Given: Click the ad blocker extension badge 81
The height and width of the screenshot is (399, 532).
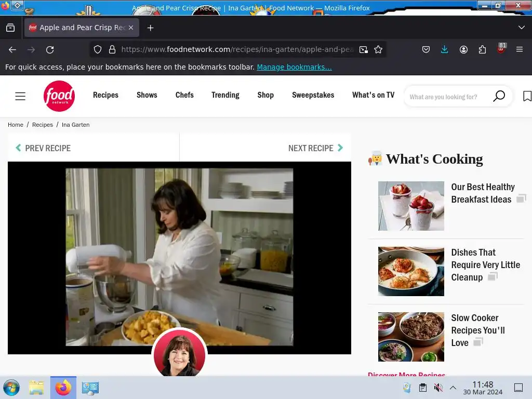Looking at the screenshot, I should coord(501,48).
